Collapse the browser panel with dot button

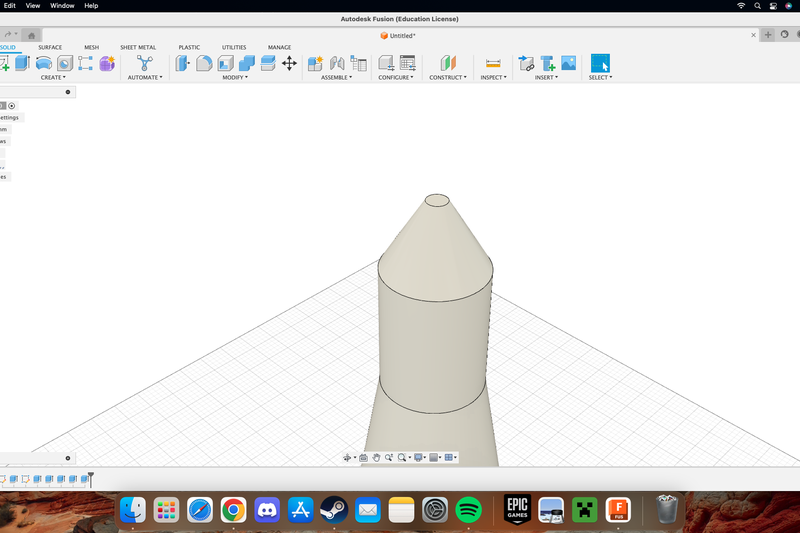[x=67, y=92]
